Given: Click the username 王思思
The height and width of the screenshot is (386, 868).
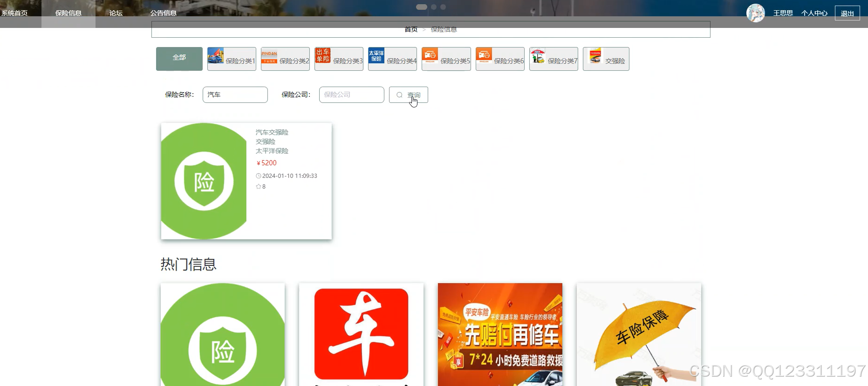Looking at the screenshot, I should [783, 13].
